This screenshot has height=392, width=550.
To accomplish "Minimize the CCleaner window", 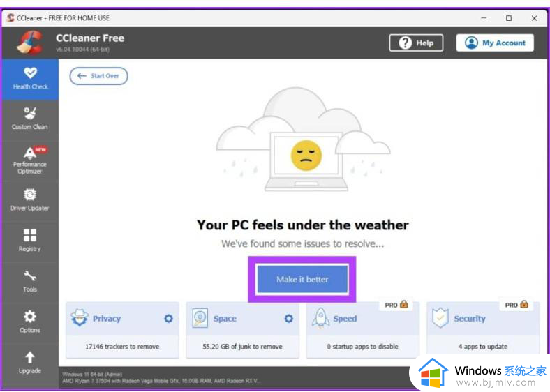I will pos(484,18).
